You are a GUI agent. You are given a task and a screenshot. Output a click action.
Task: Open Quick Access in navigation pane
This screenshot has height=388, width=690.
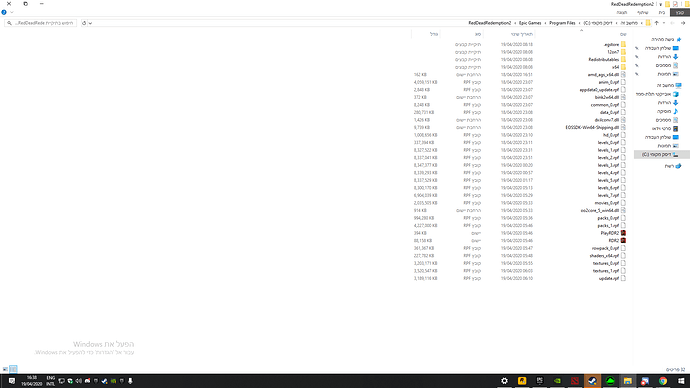665,40
